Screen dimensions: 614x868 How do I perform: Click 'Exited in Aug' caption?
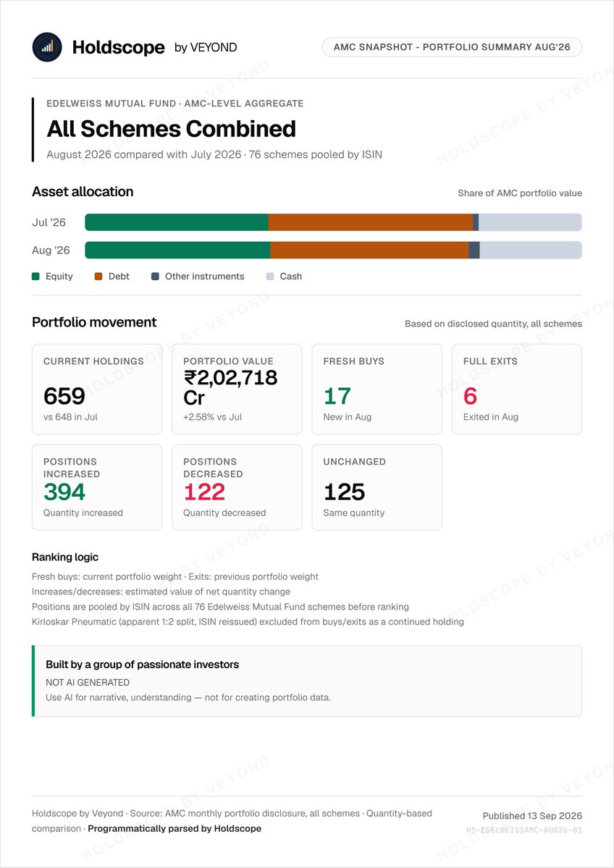click(490, 417)
